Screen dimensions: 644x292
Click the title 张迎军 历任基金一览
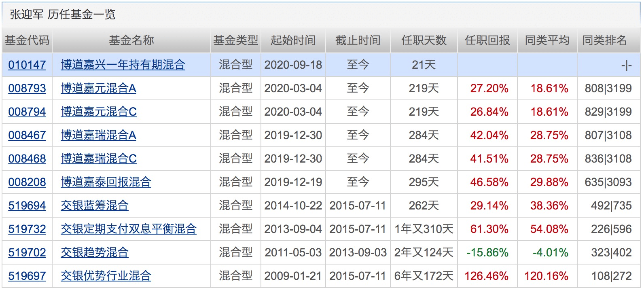click(63, 15)
